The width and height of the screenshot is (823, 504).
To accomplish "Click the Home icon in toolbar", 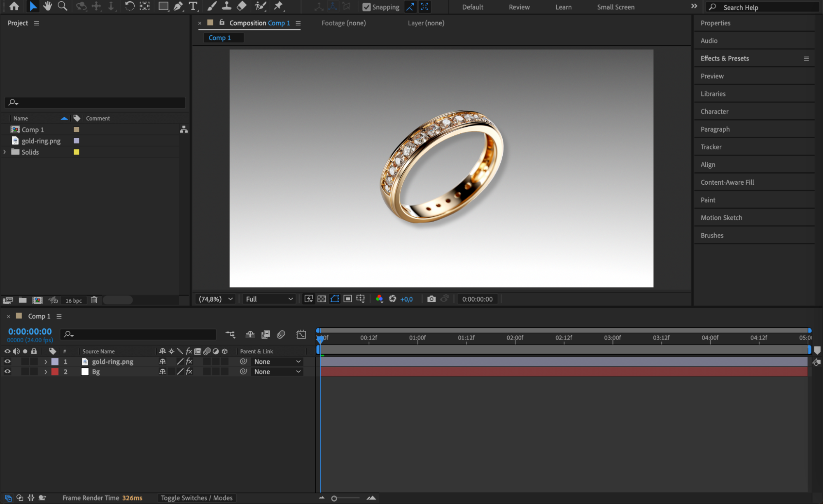I will 14,6.
